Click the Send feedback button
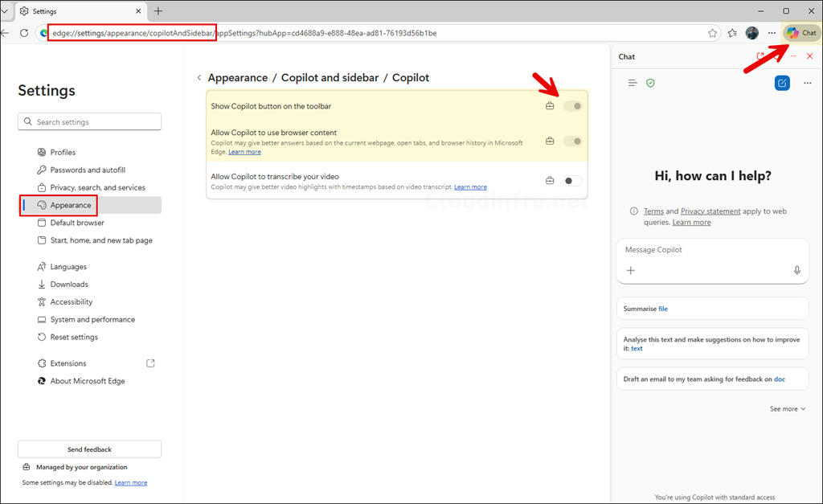The height and width of the screenshot is (504, 823). coord(89,449)
